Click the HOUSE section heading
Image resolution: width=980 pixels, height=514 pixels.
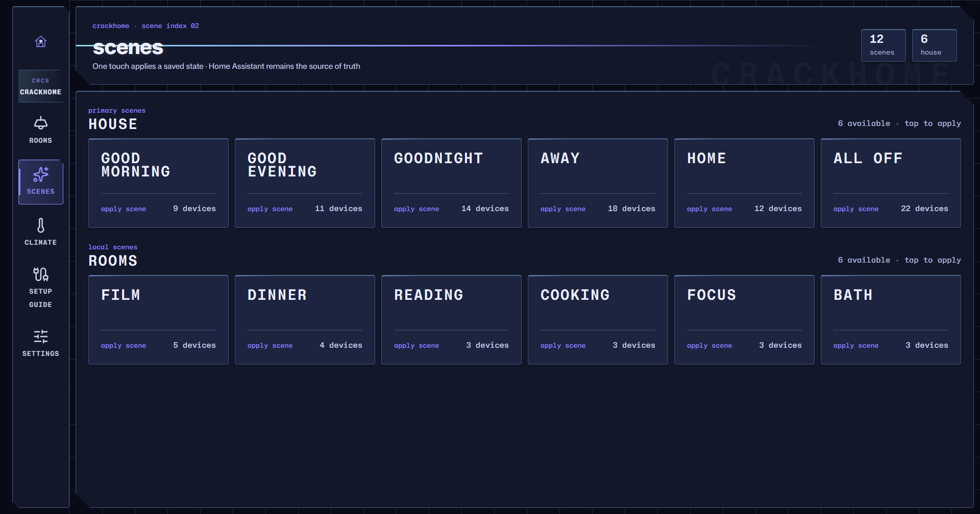point(113,124)
